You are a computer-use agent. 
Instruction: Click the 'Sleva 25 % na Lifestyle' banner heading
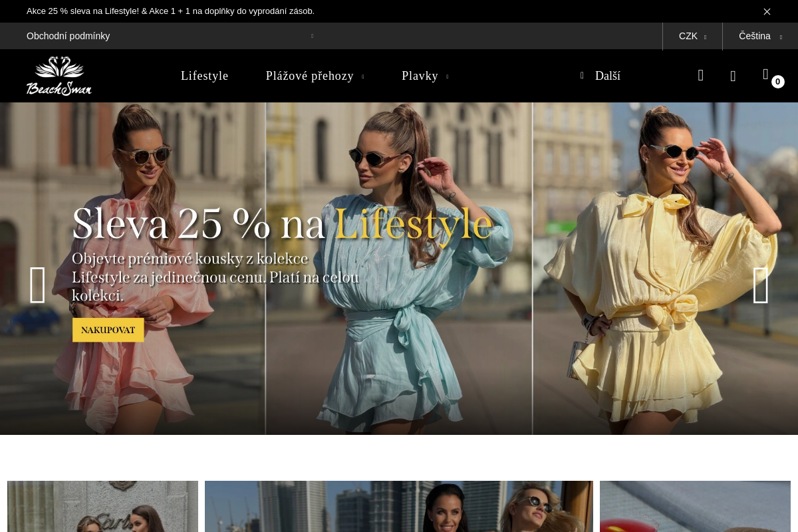282,224
